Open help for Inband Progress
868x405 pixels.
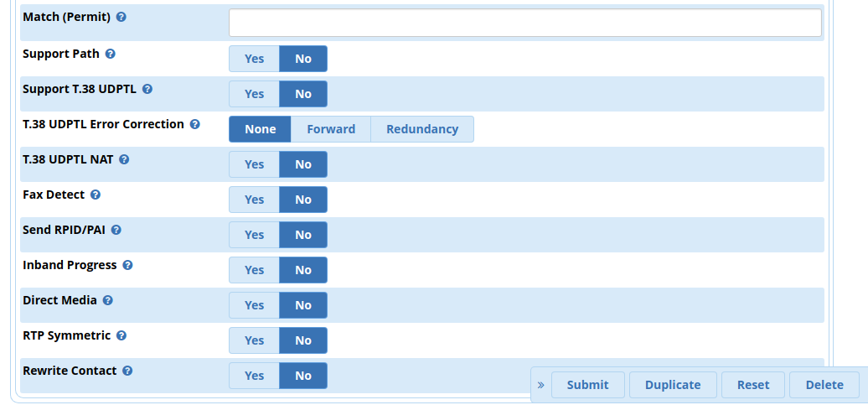[x=128, y=265]
